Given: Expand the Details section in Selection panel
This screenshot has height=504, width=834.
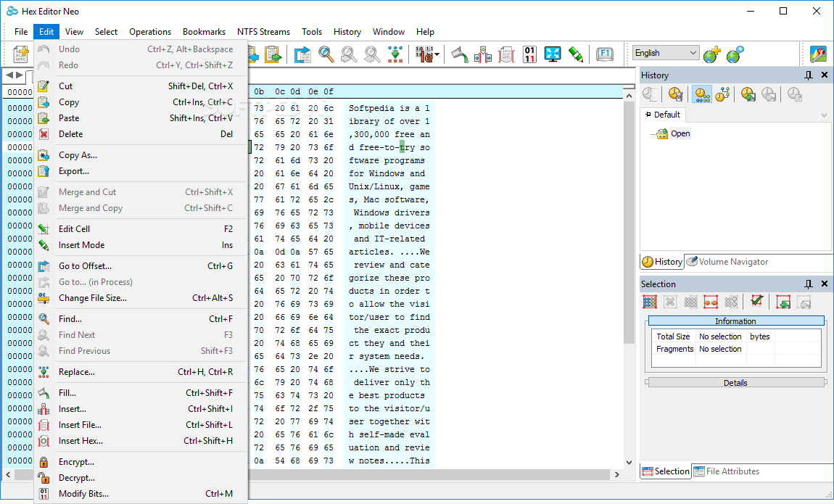Looking at the screenshot, I should tap(735, 382).
